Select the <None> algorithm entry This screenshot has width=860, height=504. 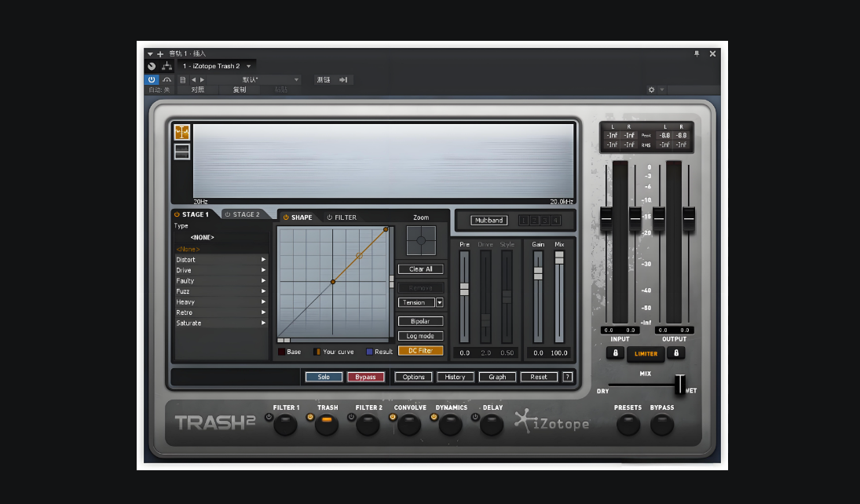(x=221, y=250)
